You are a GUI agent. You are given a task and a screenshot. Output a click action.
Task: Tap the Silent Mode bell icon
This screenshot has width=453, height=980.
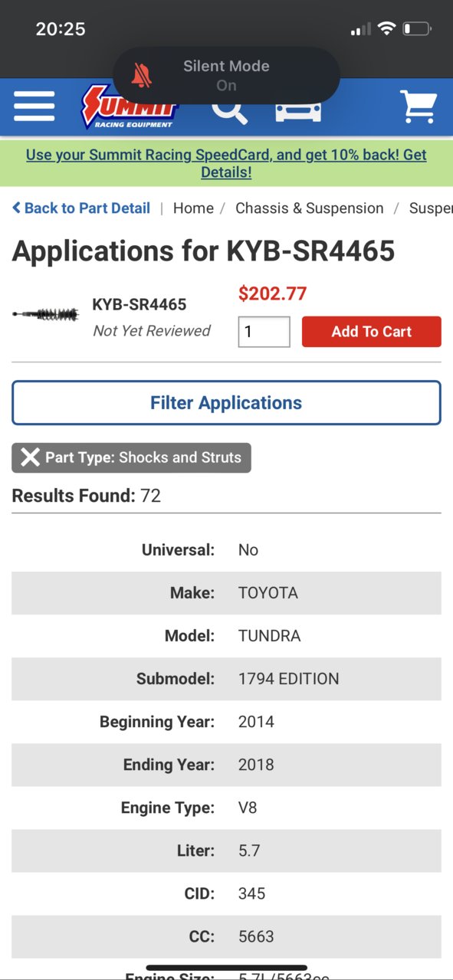pyautogui.click(x=141, y=76)
